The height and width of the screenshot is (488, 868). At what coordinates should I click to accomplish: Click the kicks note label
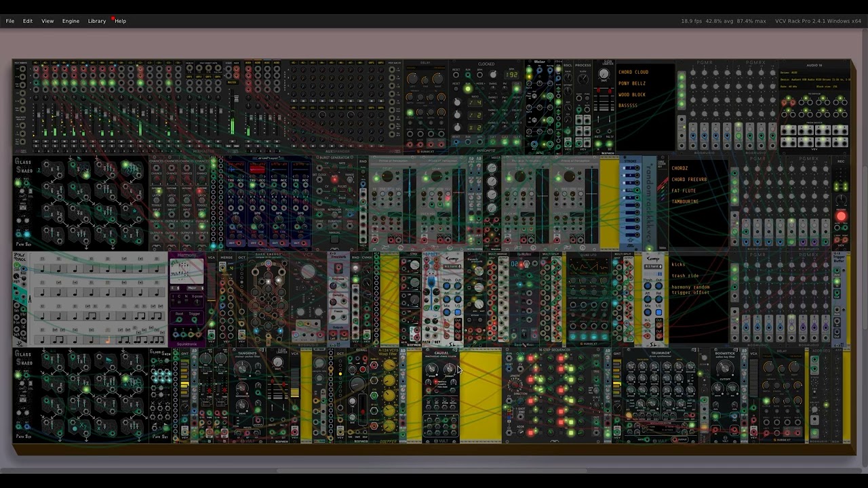pos(679,264)
